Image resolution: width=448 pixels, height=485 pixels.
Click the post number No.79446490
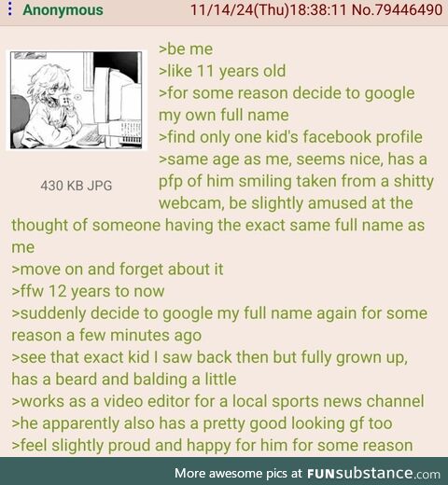397,9
